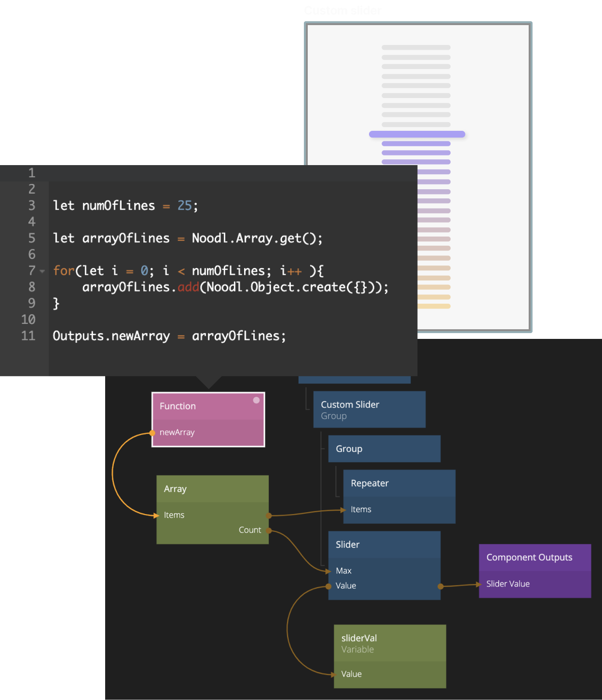Click the Max input arrow on Slider node
Screen dimensions: 602x700
pyautogui.click(x=328, y=571)
